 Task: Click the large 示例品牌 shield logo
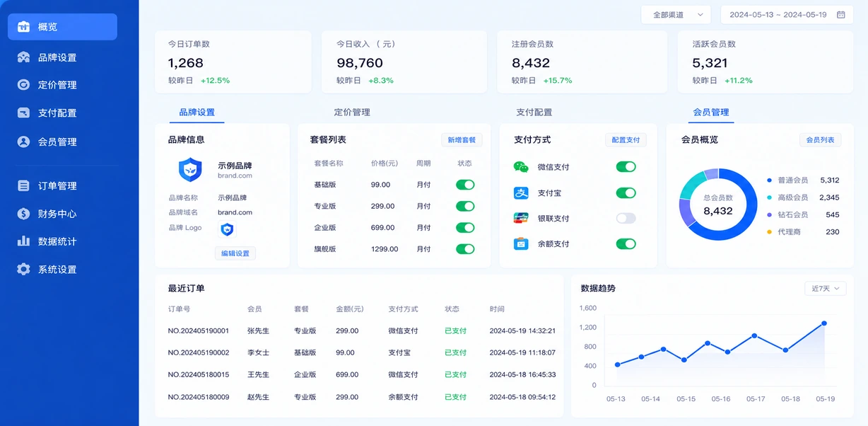(190, 170)
